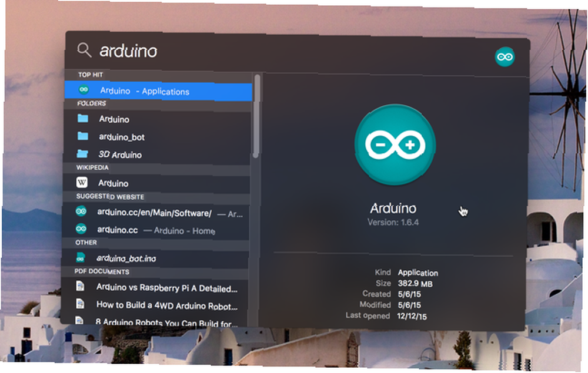Select How to Build a 4WD Arduino Robot PDF
This screenshot has height=373, width=588.
(154, 305)
